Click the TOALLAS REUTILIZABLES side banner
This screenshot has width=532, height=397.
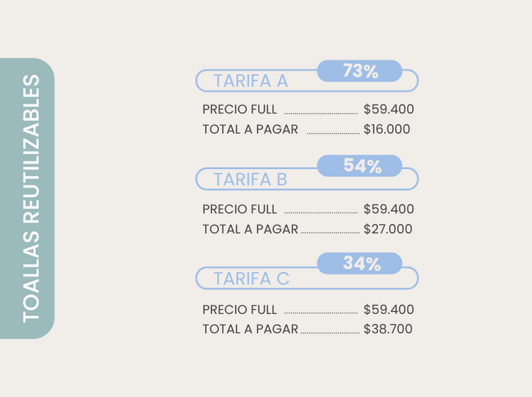pos(28,198)
